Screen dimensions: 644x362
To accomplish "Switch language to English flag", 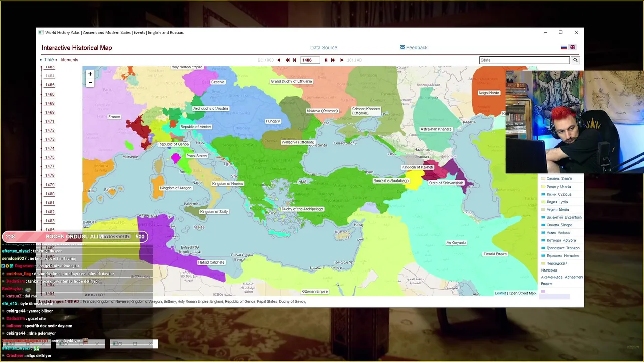I will (x=572, y=48).
